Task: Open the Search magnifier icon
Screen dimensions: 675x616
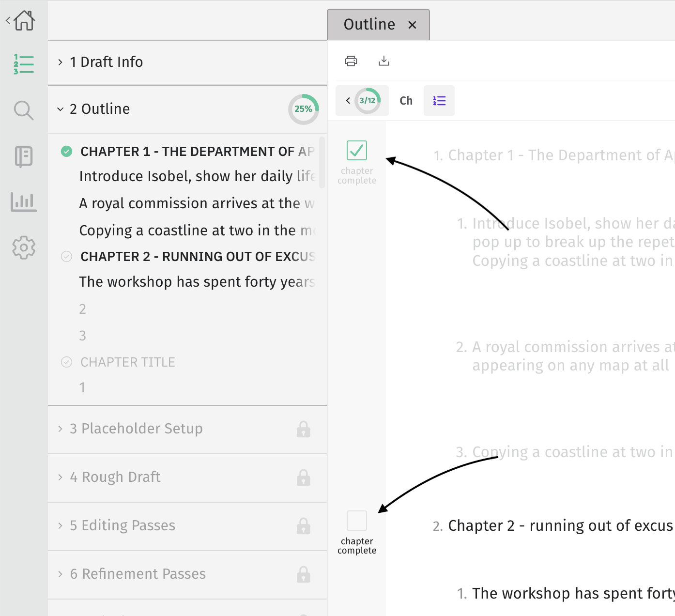Action: [24, 110]
